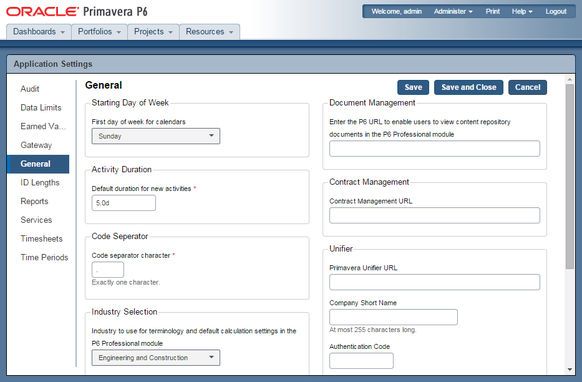Click the General page heading
This screenshot has width=582, height=382.
point(104,85)
